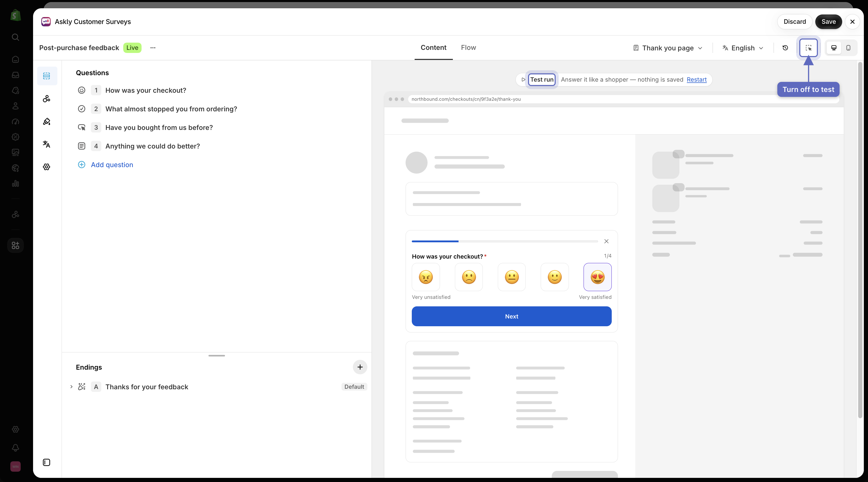The image size is (868, 482).
Task: Open the logic flow sidebar icon
Action: coord(47,99)
